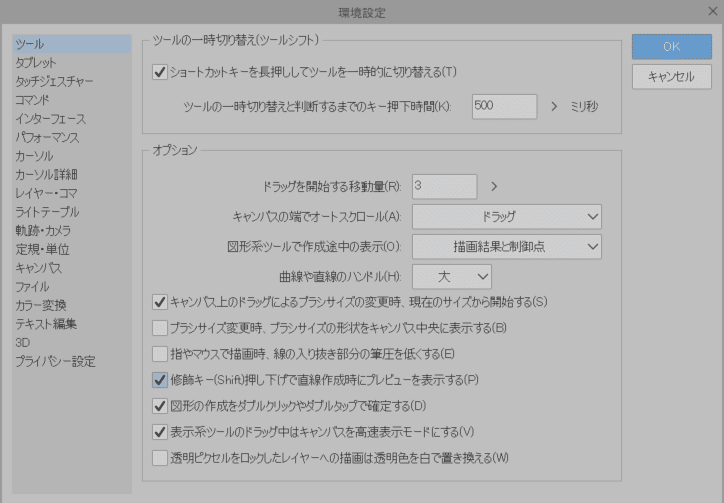Open タッチジェスチャー settings category

pos(54,81)
